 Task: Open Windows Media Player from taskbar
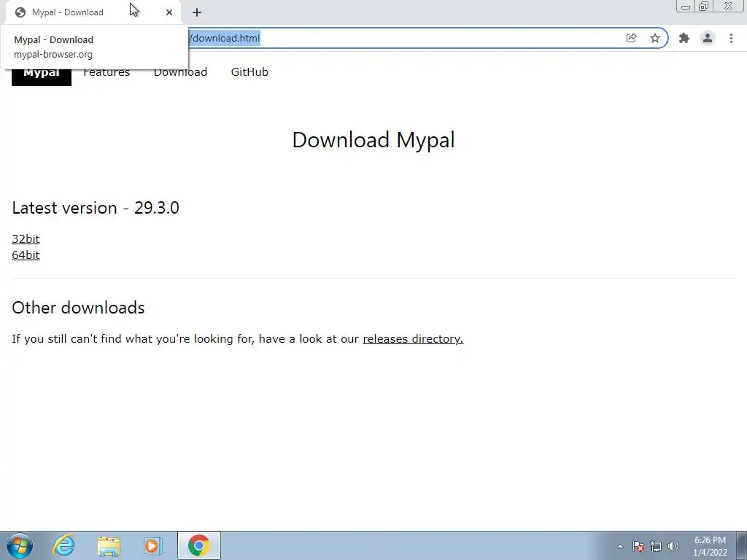[153, 545]
